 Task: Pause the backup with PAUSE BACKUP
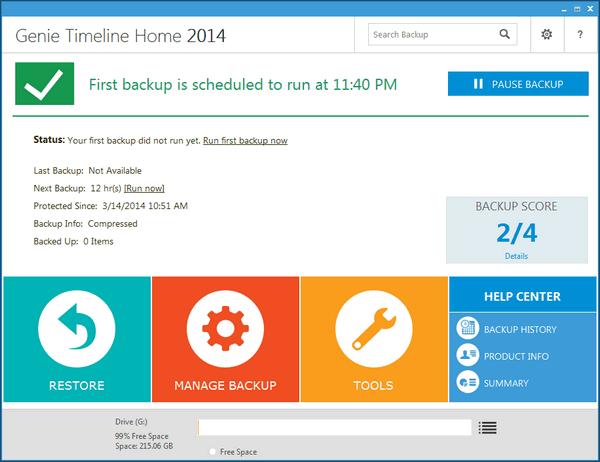(x=518, y=84)
